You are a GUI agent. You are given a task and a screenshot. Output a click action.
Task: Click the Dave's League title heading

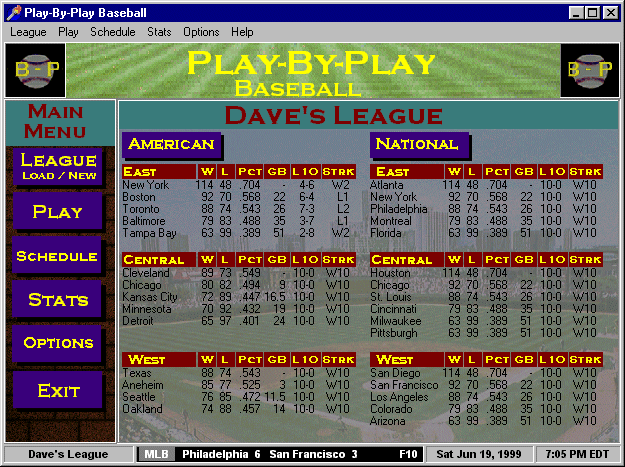pyautogui.click(x=334, y=115)
